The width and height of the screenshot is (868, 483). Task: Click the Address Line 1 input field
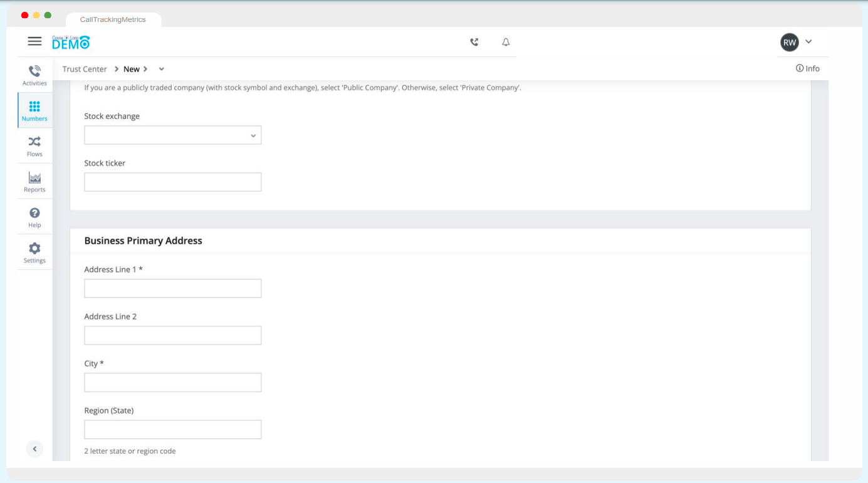[172, 288]
